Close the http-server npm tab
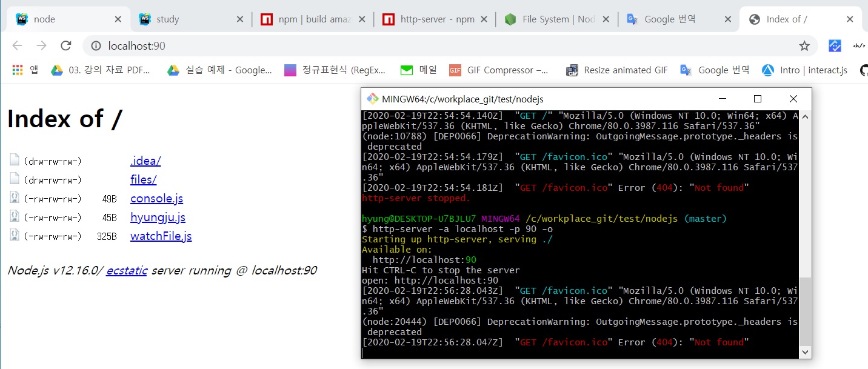 point(483,19)
